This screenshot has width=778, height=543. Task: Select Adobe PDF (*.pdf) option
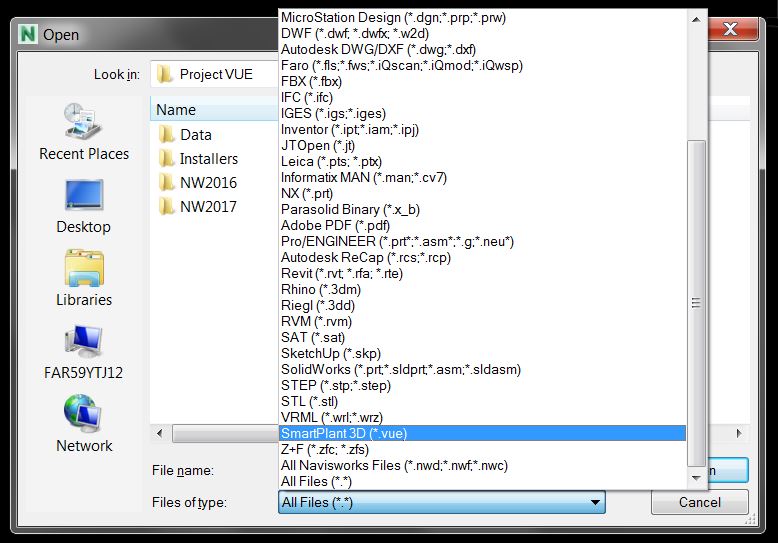coord(482,225)
